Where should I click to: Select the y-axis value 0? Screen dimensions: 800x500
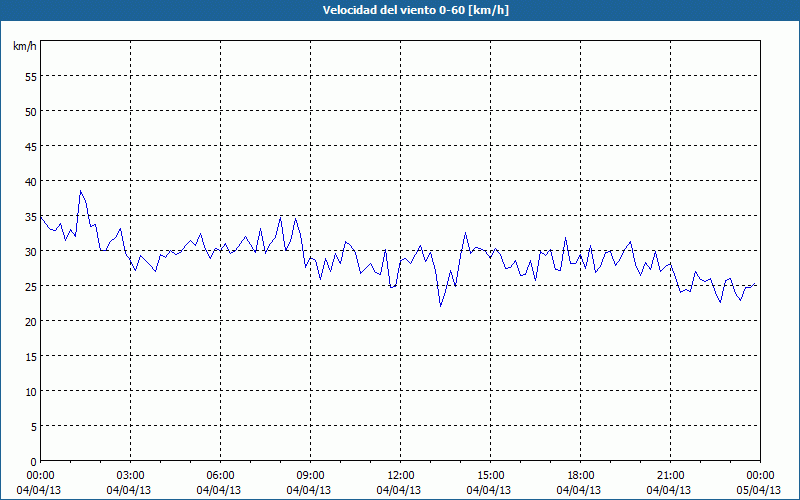(34, 462)
